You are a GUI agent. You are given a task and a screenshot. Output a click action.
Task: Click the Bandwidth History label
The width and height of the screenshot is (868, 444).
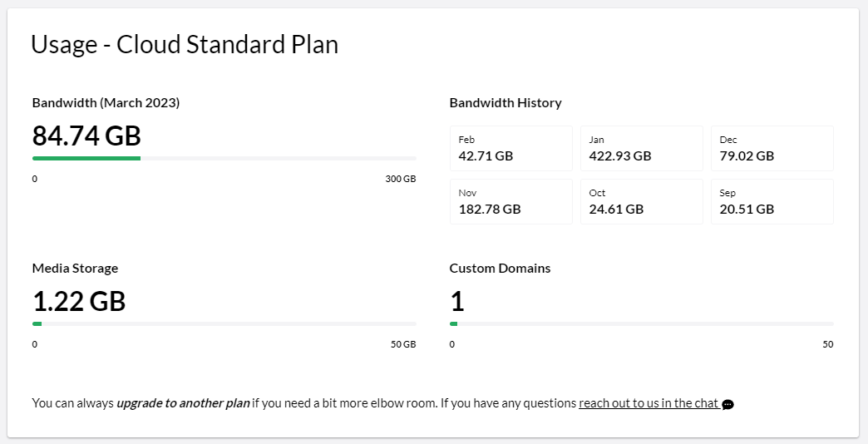(506, 103)
